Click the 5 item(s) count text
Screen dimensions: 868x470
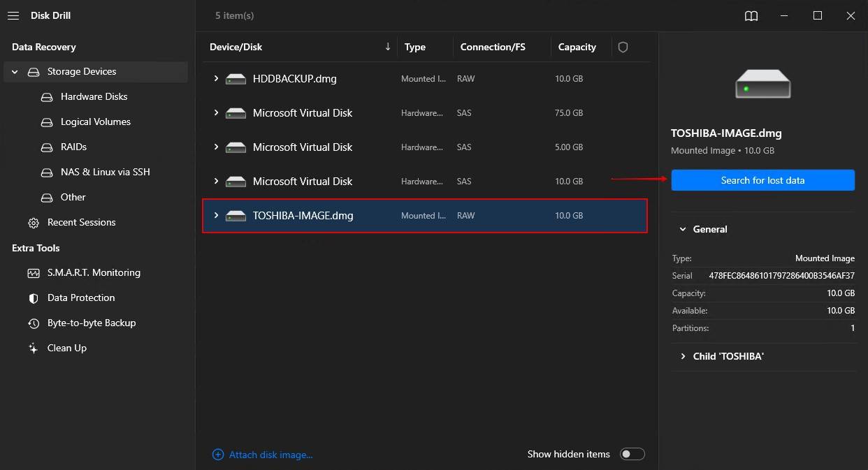tap(235, 15)
